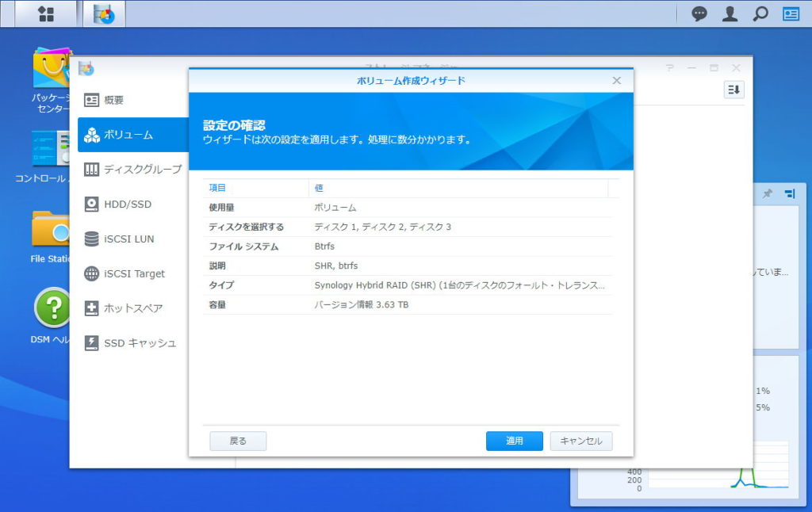The image size is (812, 512).
Task: Click the ファイル システム row label
Action: coord(243,246)
